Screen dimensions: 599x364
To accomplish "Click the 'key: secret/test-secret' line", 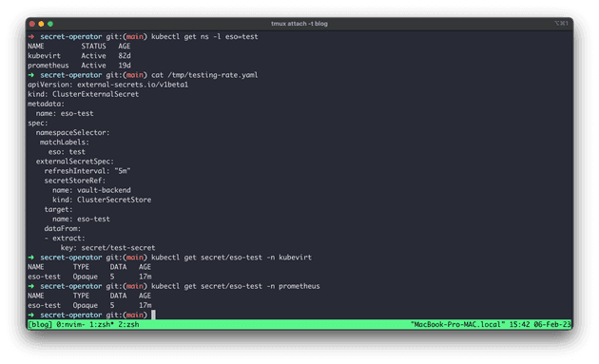I will tap(107, 247).
